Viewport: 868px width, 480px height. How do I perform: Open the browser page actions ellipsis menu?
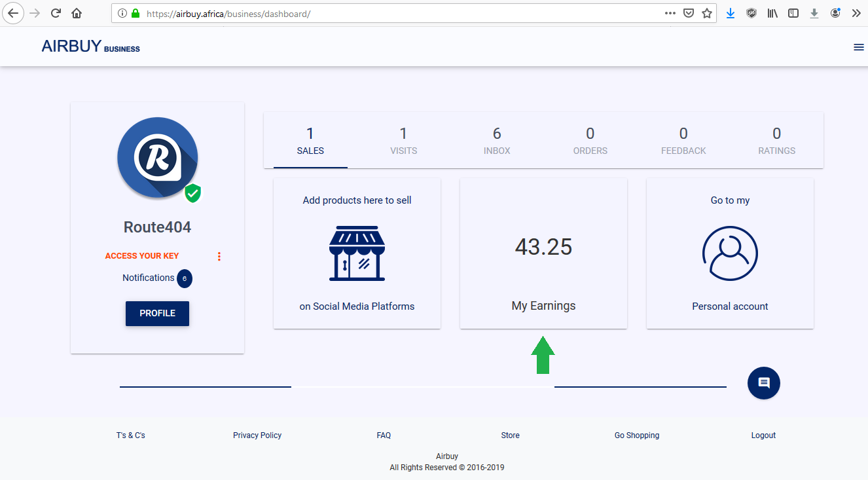670,13
